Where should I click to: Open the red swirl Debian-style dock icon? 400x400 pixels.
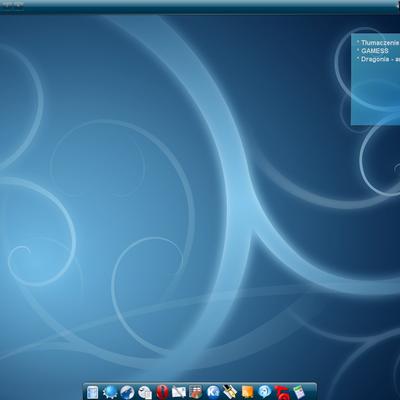(282, 393)
